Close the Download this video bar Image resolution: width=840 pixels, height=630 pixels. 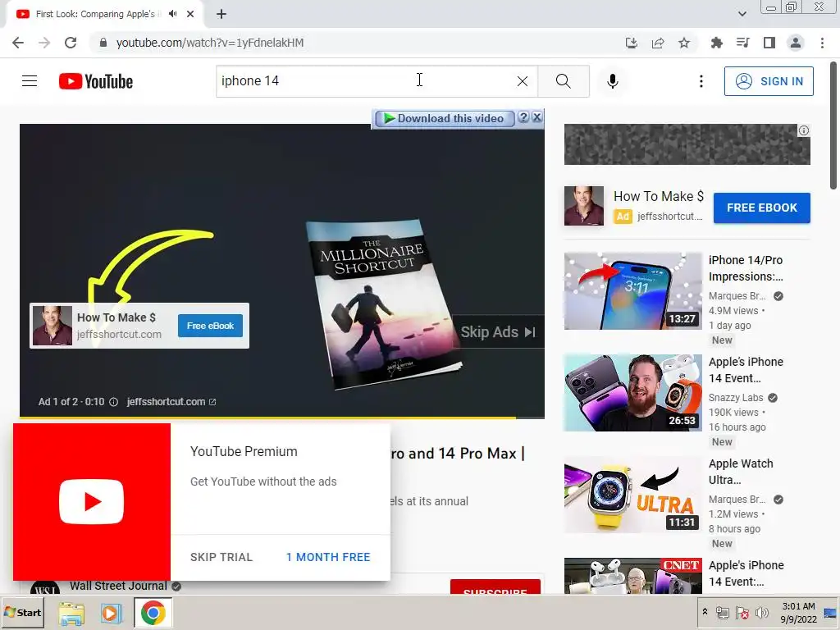coord(537,117)
